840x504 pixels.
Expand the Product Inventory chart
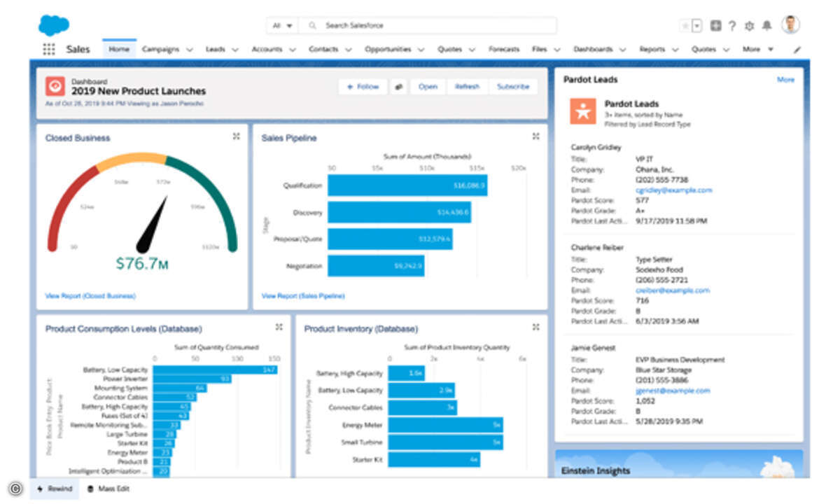click(536, 327)
